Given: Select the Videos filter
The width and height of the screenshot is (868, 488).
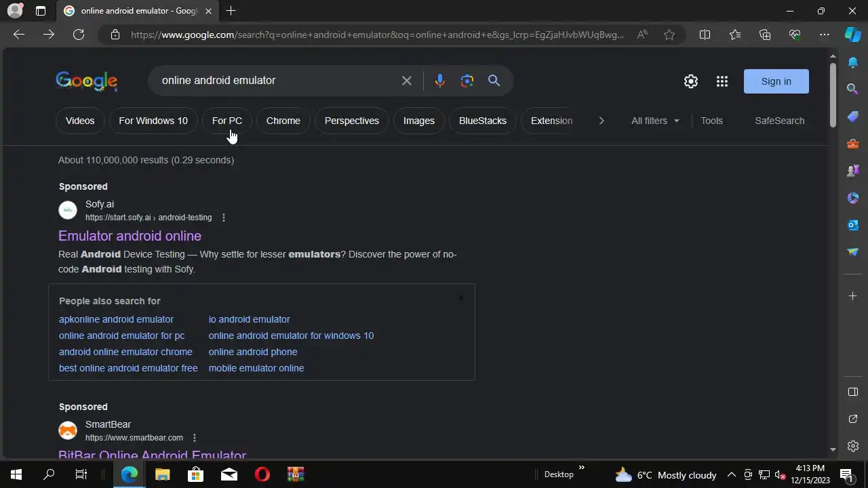Looking at the screenshot, I should coord(80,121).
